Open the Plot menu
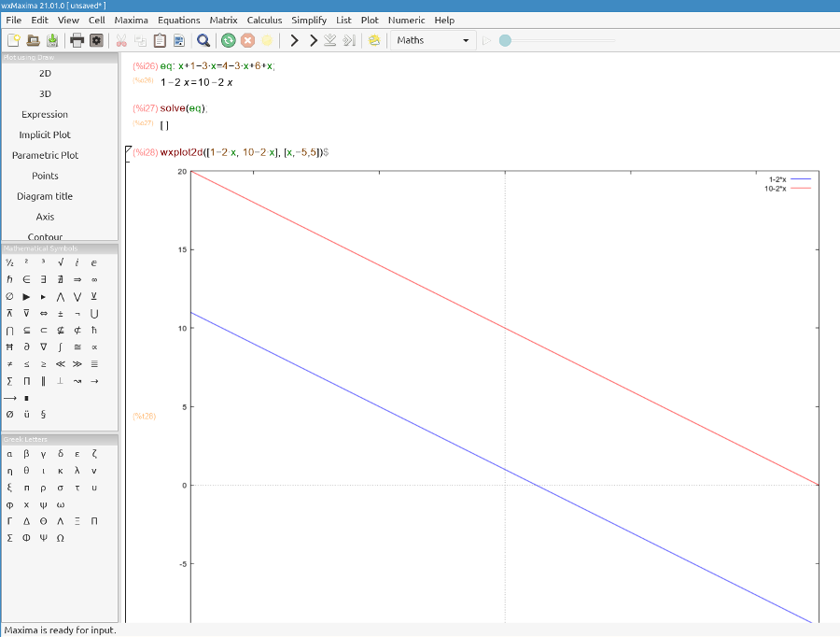The image size is (840, 637). (370, 20)
